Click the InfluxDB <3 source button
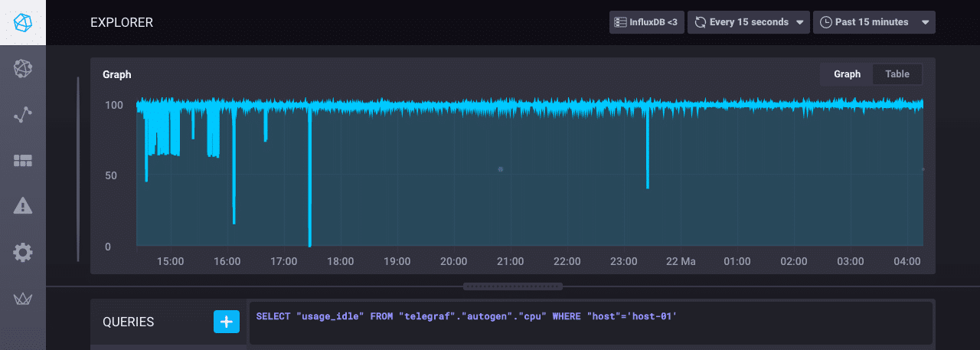This screenshot has height=350, width=980. [x=646, y=22]
